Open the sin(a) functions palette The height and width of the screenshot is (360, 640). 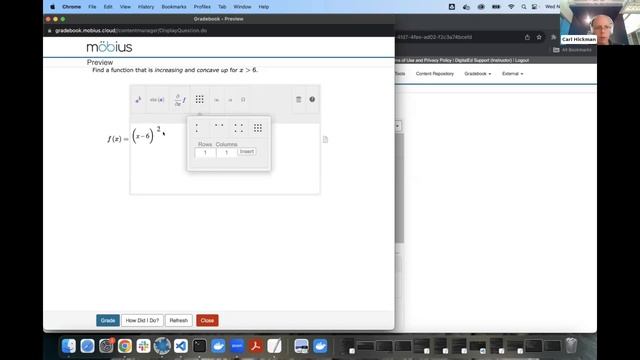tap(157, 100)
